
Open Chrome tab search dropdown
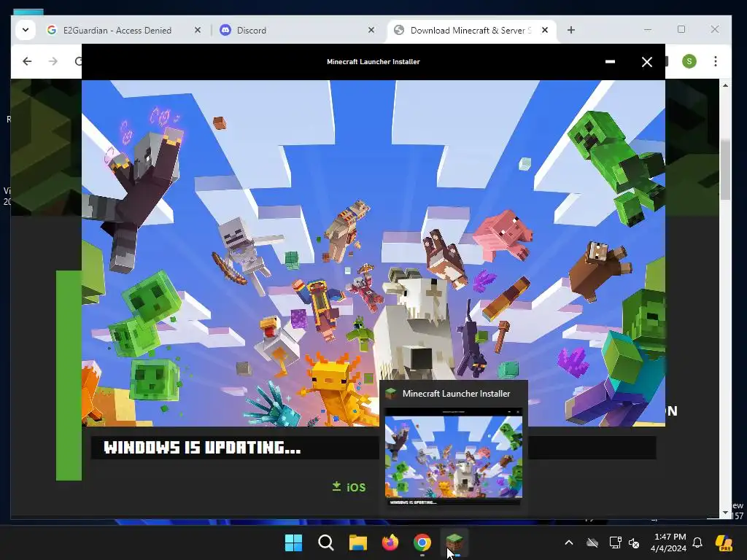[26, 30]
